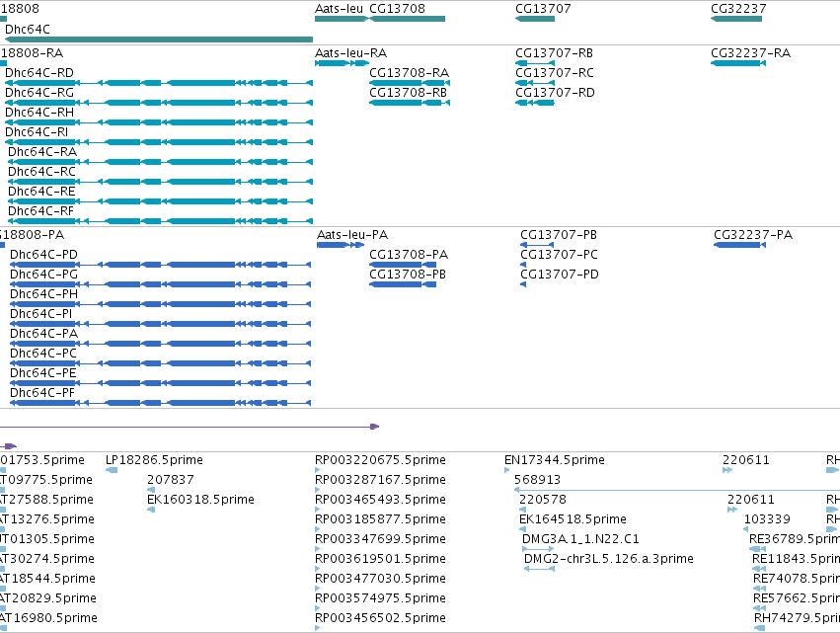Open RP003347699.5prime read

pyautogui.click(x=318, y=549)
